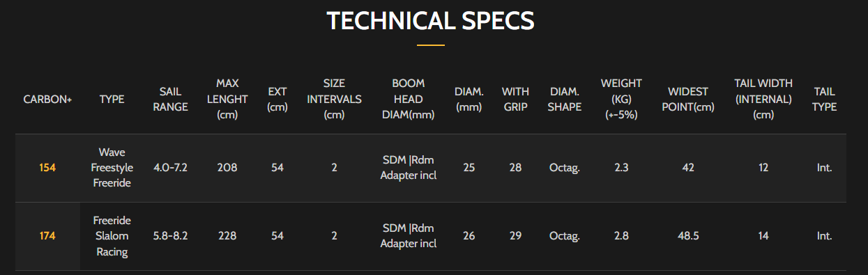Select the 154 model number link
868x275 pixels.
pos(47,168)
